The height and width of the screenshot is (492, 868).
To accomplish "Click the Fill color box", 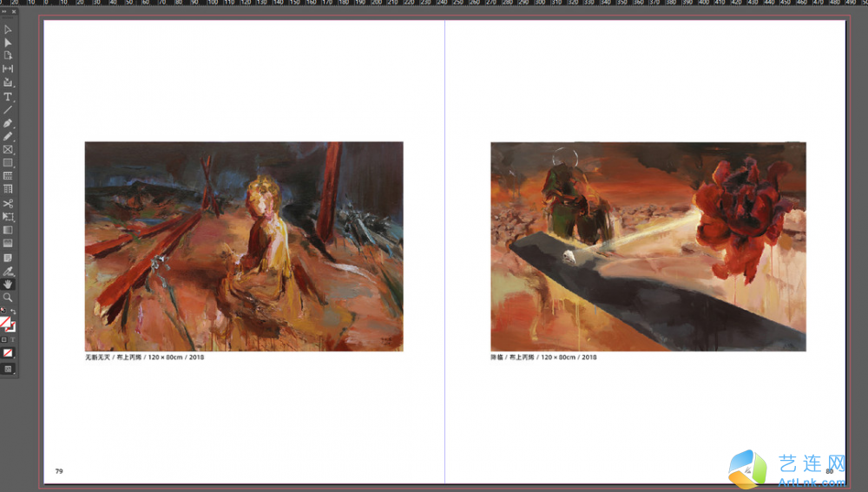I will tap(5, 322).
